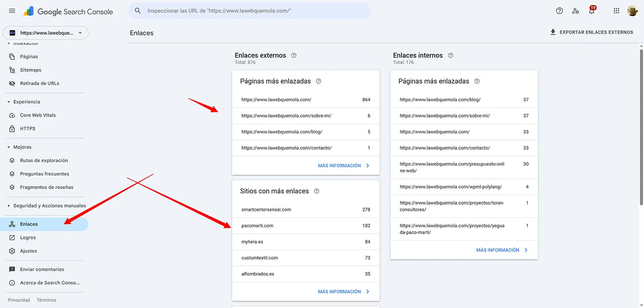Open the notifications bell
Screen dimensions: 644x308
pyautogui.click(x=592, y=11)
